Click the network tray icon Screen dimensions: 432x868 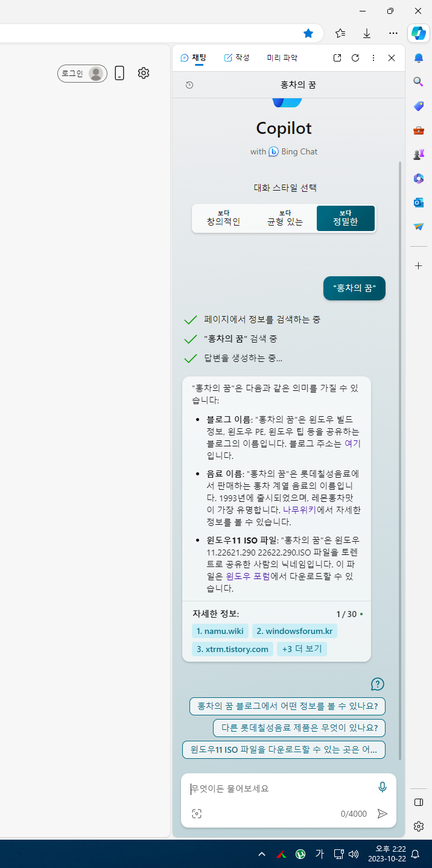tap(338, 854)
